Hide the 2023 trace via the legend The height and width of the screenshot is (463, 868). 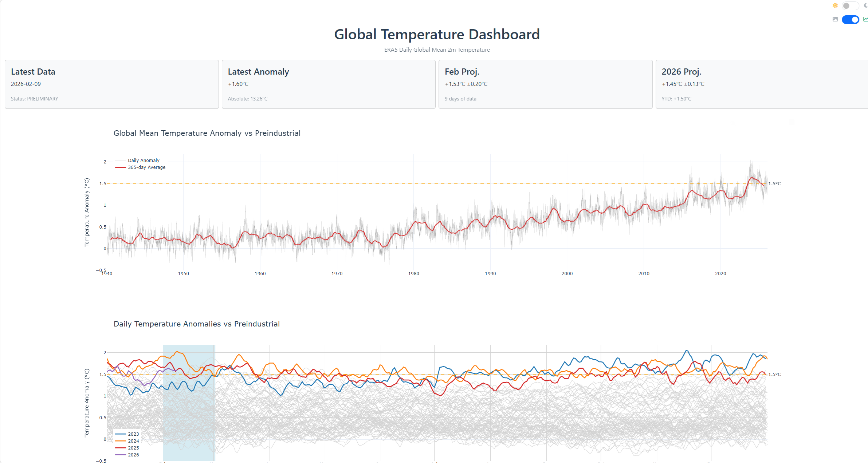133,434
